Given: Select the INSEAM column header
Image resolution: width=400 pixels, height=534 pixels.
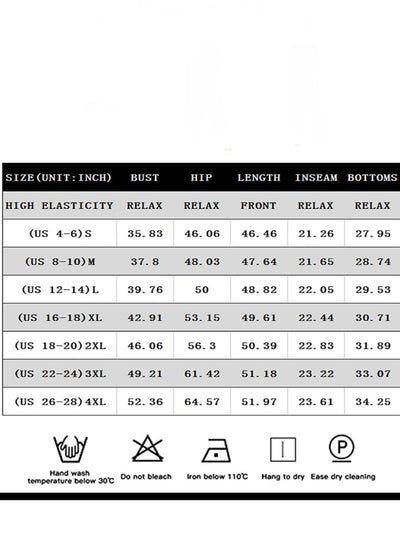Looking at the screenshot, I should [x=316, y=178].
